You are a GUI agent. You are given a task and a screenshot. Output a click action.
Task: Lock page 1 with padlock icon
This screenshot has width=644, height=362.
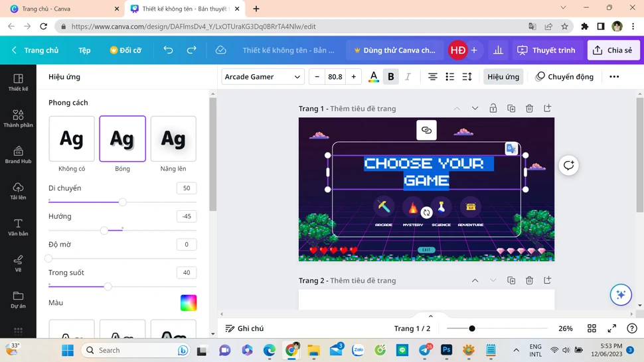pos(493,109)
